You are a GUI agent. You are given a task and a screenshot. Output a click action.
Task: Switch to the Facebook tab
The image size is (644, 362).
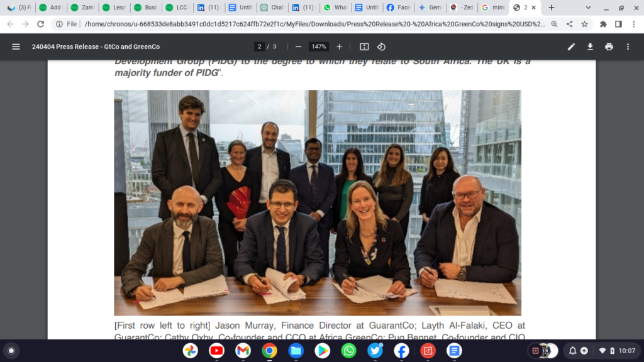coord(398,8)
